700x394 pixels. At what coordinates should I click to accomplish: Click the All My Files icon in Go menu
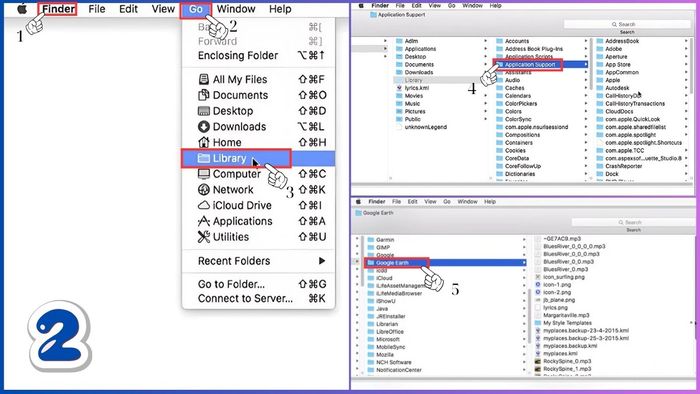(204, 79)
